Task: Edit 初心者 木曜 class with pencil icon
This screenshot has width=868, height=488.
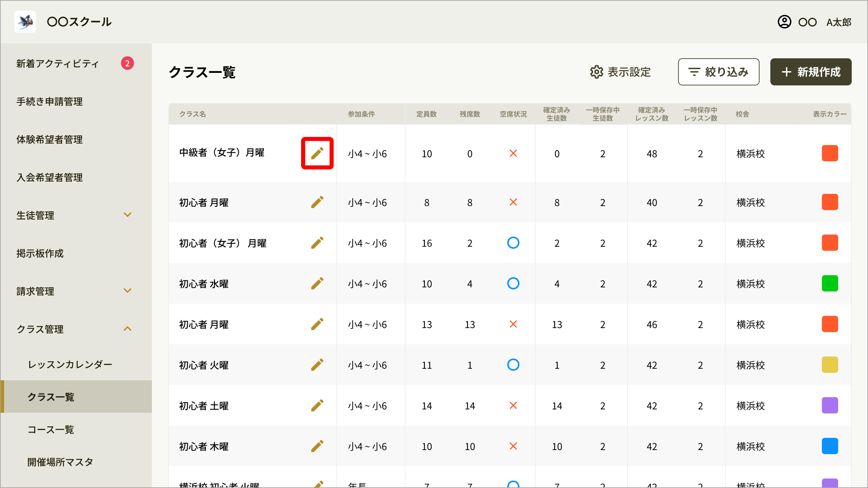Action: [317, 446]
